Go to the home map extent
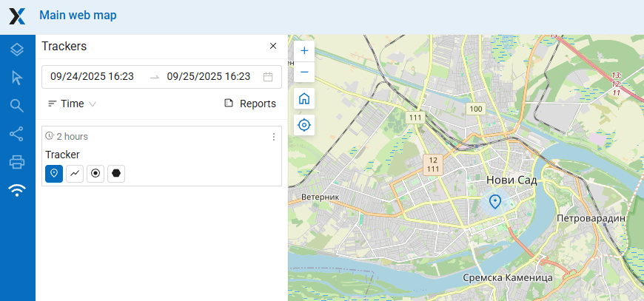The height and width of the screenshot is (301, 644). coord(303,99)
